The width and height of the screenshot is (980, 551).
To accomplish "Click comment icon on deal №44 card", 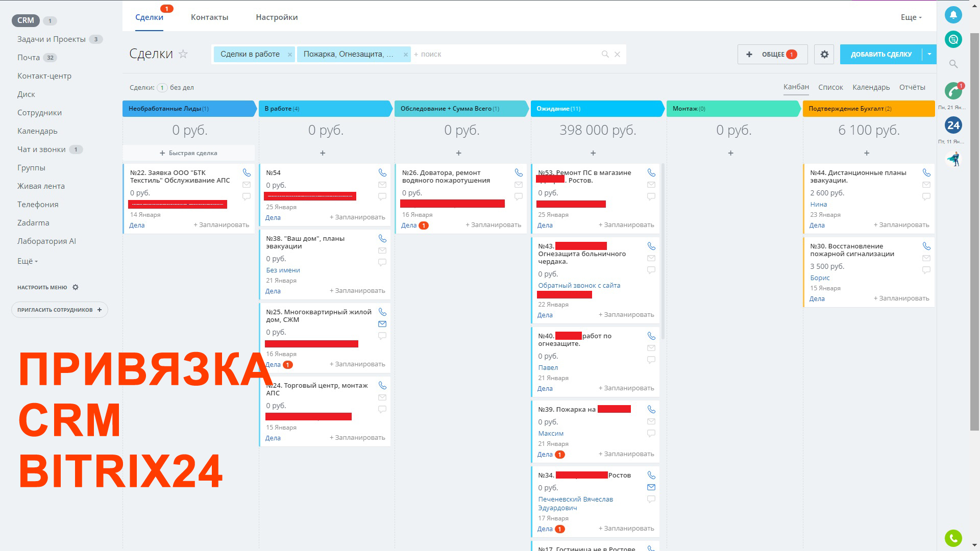I will click(926, 196).
